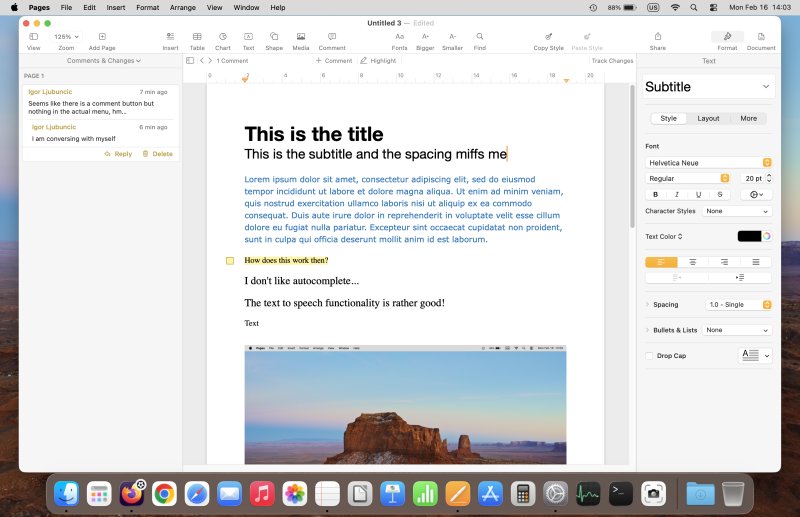The height and width of the screenshot is (517, 800).
Task: Click the Copy Style toolbar icon
Action: [548, 37]
